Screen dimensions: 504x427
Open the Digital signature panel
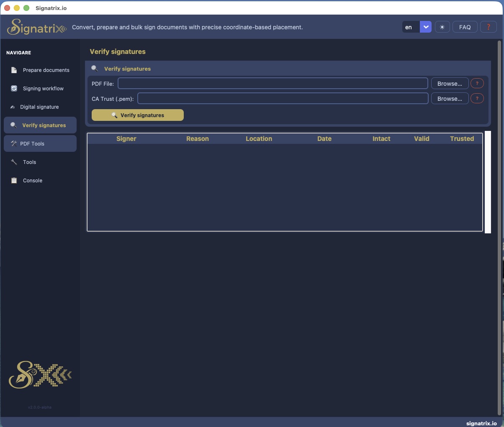click(x=39, y=107)
